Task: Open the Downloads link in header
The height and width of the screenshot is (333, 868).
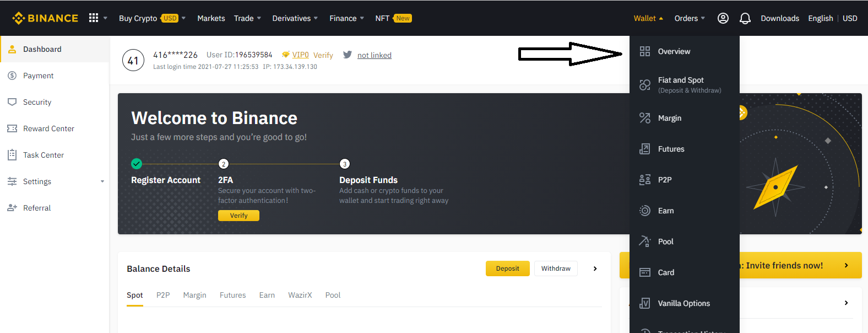Action: coord(780,18)
